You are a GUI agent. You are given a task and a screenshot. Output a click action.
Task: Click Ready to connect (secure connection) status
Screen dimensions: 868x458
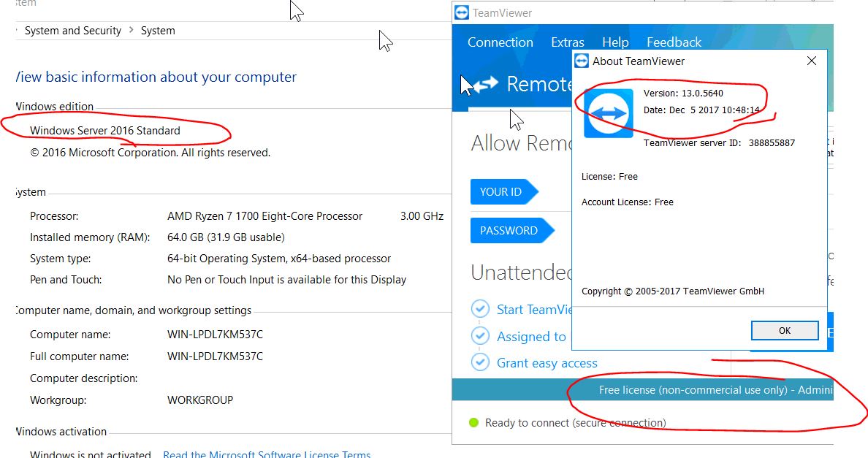click(575, 423)
